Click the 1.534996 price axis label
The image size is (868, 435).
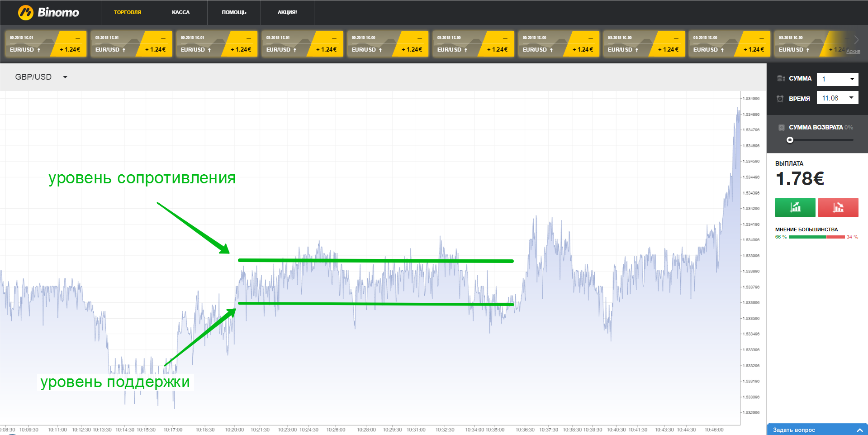tap(751, 98)
